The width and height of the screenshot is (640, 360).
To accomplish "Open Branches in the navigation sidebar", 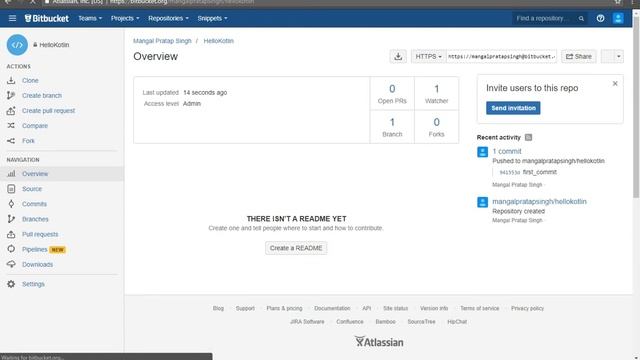I will point(35,219).
